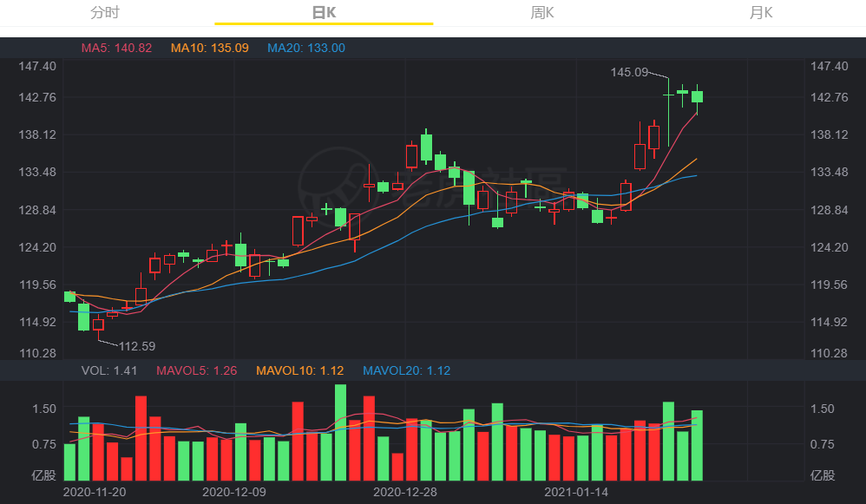Click the left axis 138.12 price label
Screen dimensions: 866x504
click(x=37, y=134)
